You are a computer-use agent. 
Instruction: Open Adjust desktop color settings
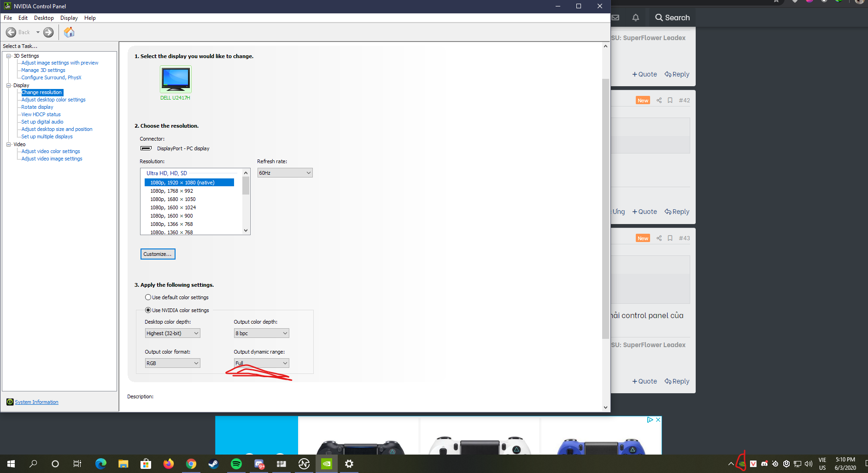53,100
